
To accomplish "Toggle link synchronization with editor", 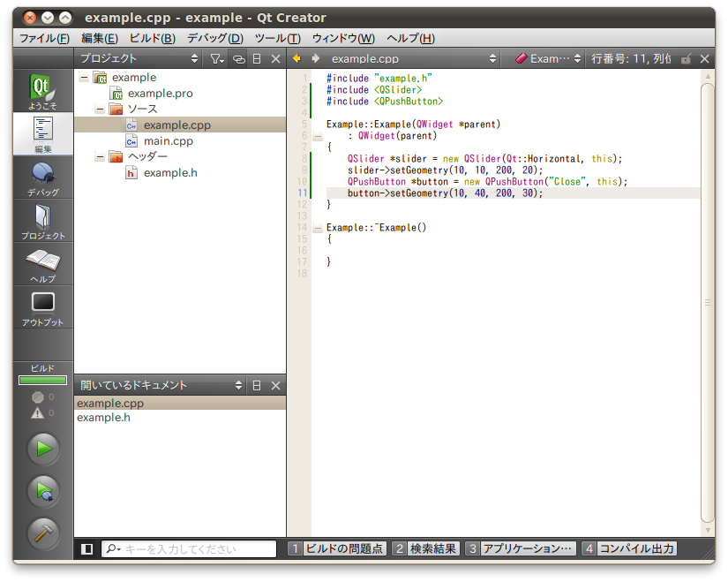I will tap(238, 59).
